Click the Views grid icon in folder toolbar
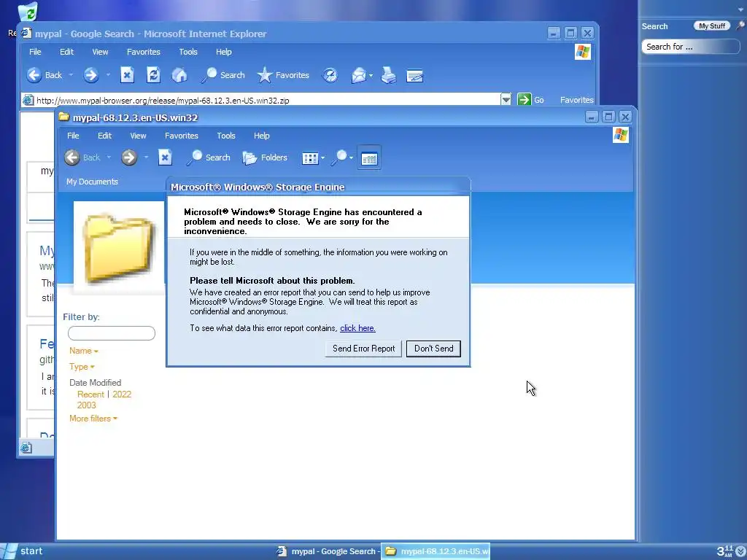Viewport: 747px width, 560px height. tap(310, 157)
